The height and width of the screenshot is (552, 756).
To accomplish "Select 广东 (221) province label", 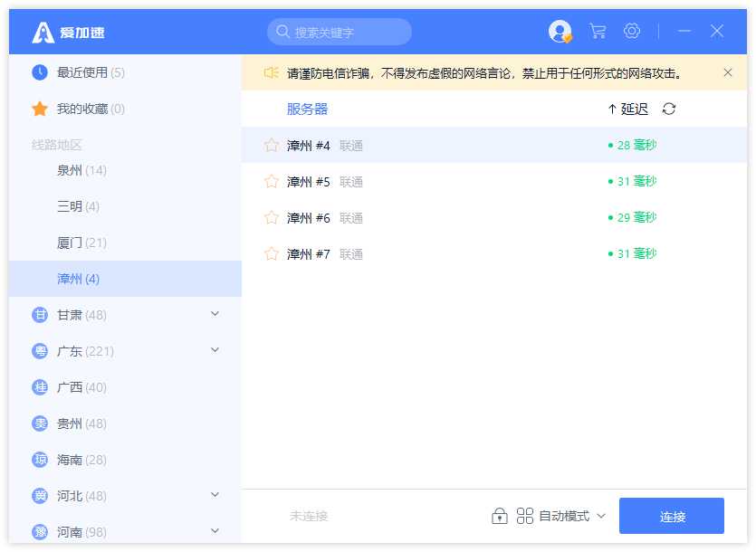I will click(85, 351).
